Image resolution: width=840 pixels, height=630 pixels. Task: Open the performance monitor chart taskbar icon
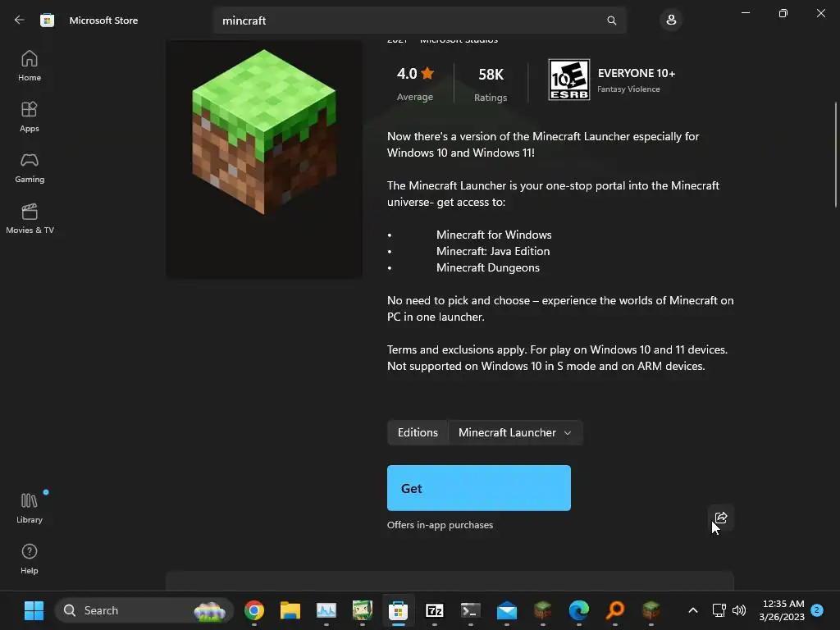326,610
